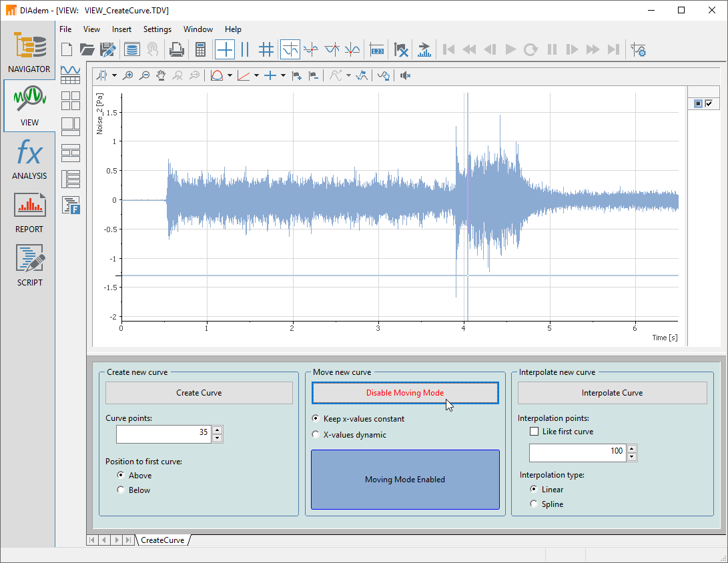
Task: Click the zoom in magnifier icon
Action: coord(128,76)
